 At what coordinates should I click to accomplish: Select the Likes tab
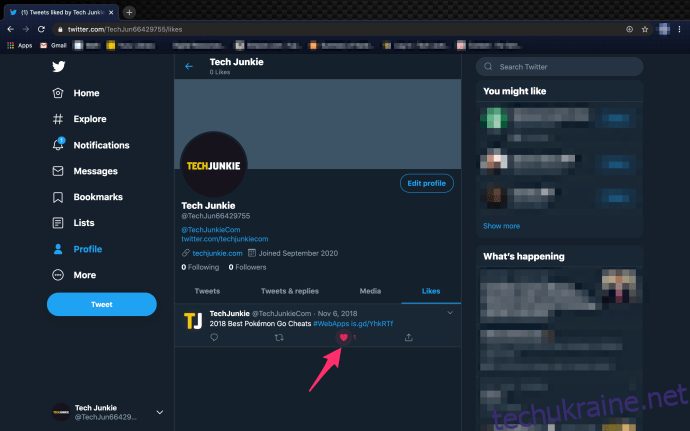point(431,291)
